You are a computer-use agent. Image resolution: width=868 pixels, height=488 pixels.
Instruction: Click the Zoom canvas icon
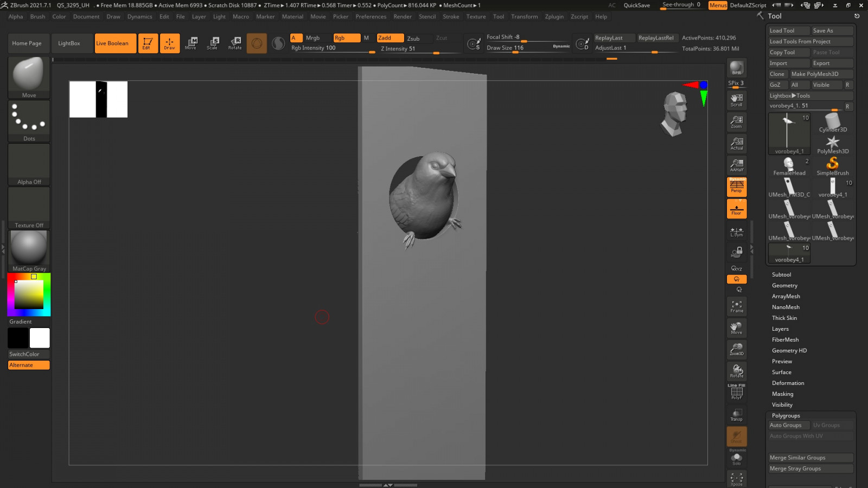737,122
